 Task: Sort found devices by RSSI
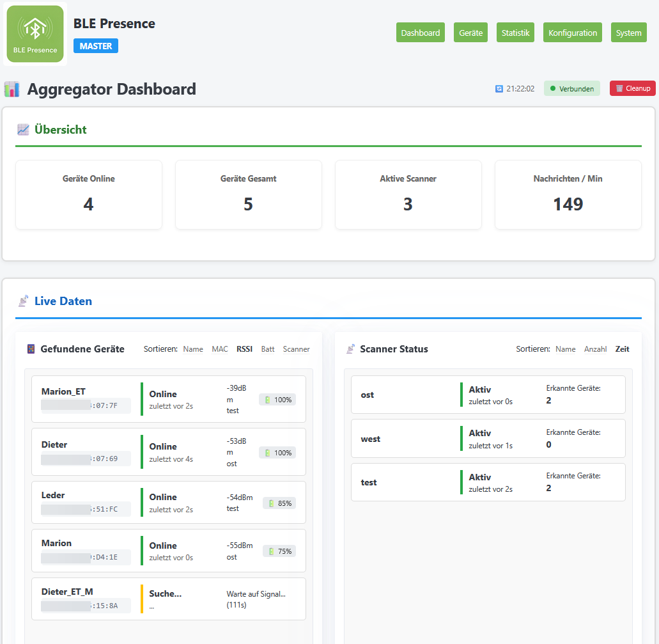click(x=244, y=349)
